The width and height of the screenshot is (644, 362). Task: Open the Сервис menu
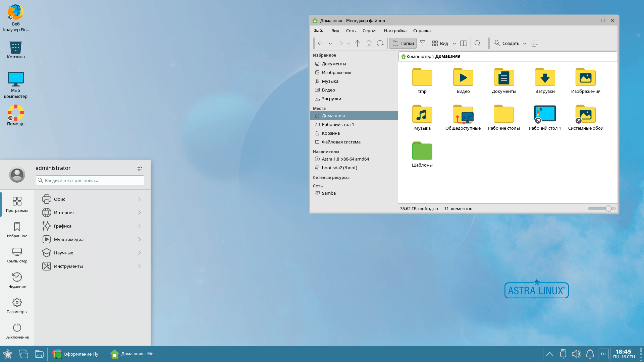[x=370, y=31]
